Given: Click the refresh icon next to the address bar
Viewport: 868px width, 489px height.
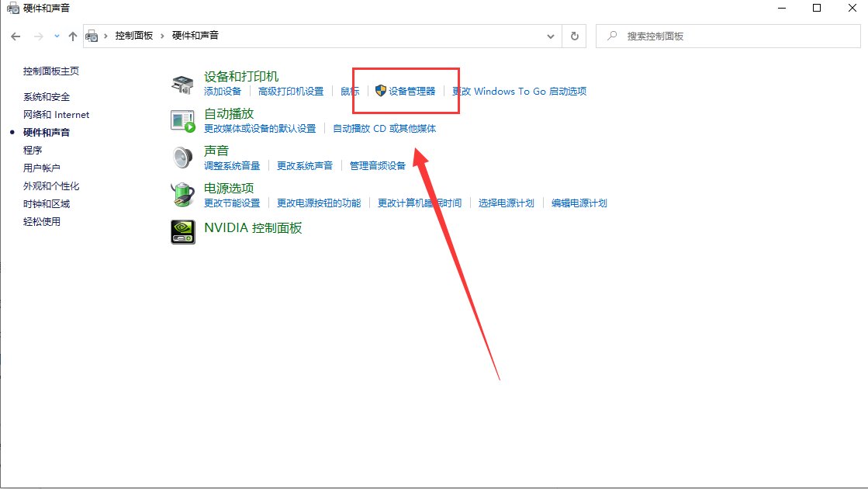Looking at the screenshot, I should tap(575, 36).
